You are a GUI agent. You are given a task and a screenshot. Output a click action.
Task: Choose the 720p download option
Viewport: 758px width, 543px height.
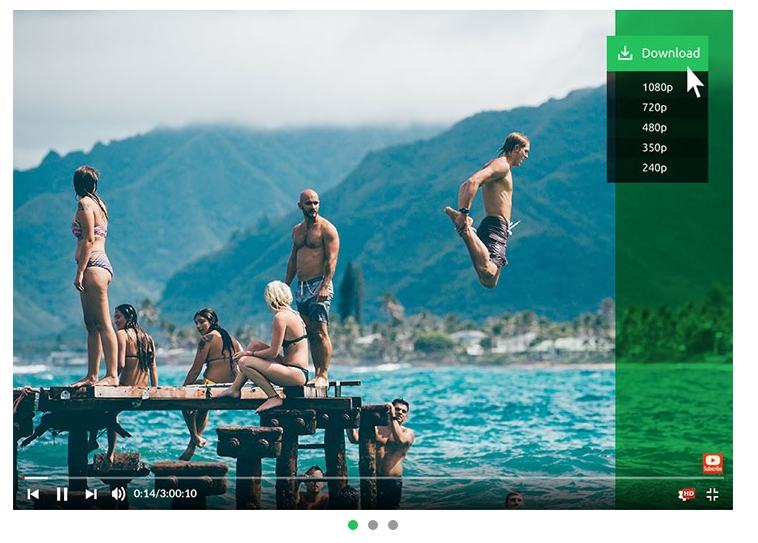coord(657,107)
